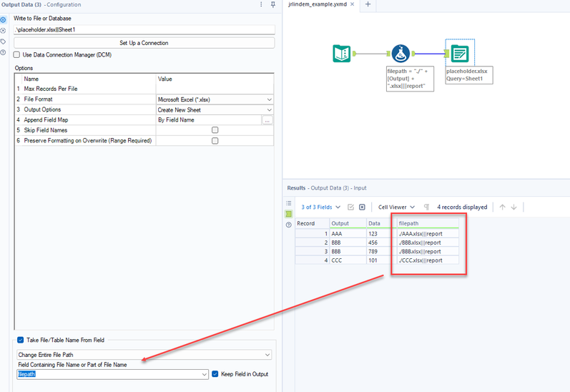
Task: Select the Output Data tool on canvas
Action: pyautogui.click(x=459, y=54)
